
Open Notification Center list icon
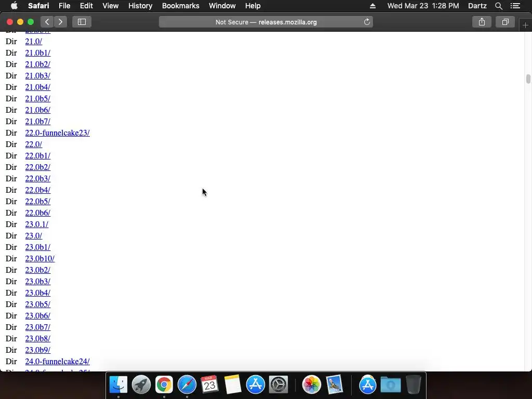[515, 6]
